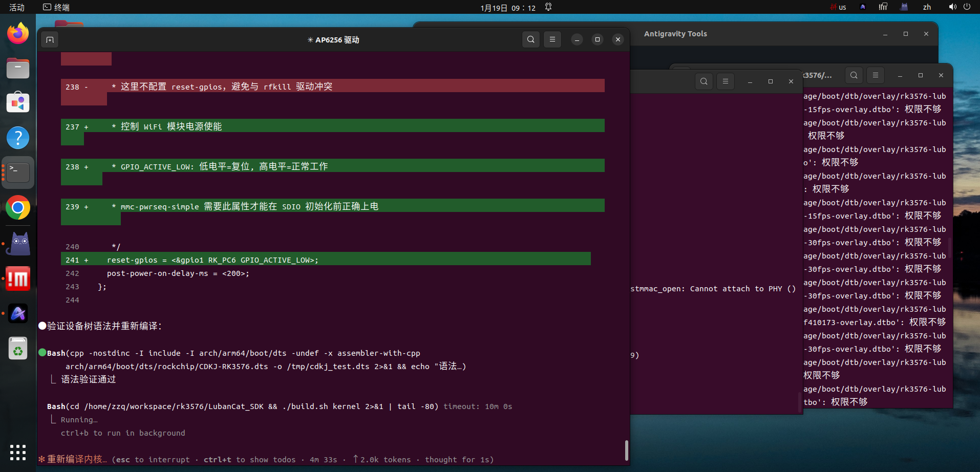Screen dimensions: 980x472
Task: Click 'ctrl+b to run in background' hint
Action: click(x=123, y=433)
